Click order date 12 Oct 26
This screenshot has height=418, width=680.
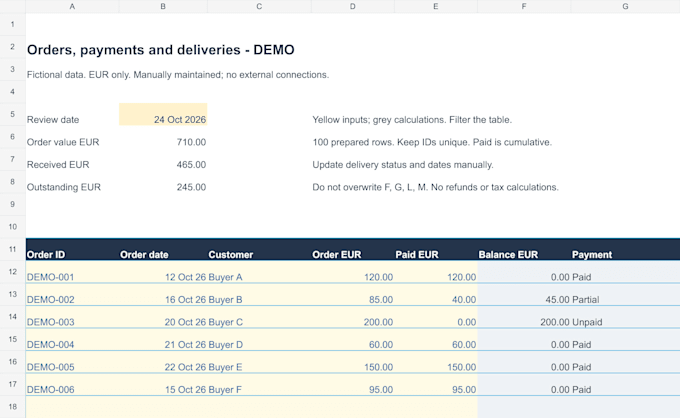186,277
